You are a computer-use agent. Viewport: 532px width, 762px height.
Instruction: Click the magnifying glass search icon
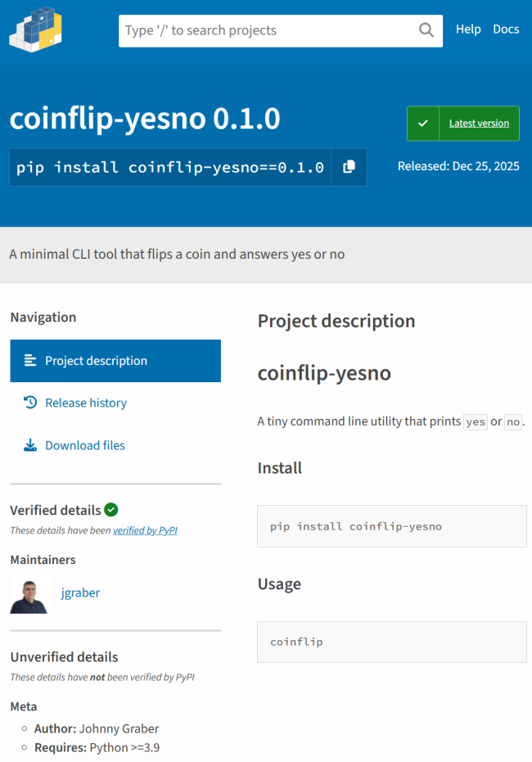click(426, 30)
